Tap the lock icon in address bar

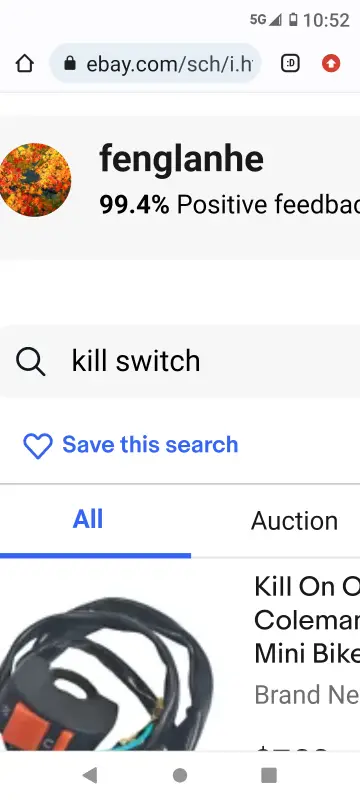pyautogui.click(x=70, y=64)
